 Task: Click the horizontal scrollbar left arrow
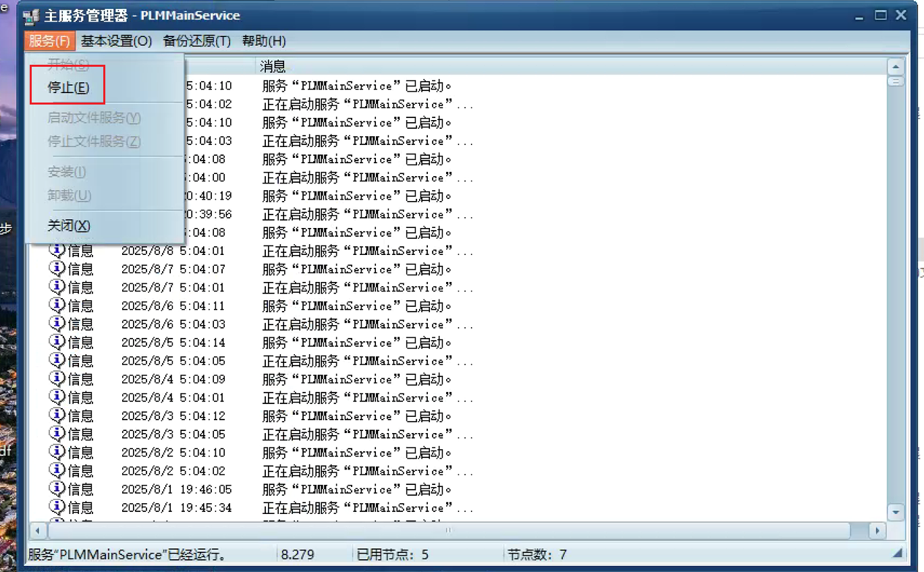coord(38,530)
